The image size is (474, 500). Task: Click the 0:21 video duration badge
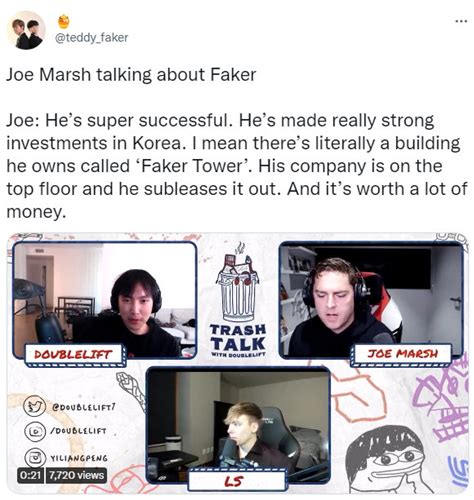(x=31, y=475)
